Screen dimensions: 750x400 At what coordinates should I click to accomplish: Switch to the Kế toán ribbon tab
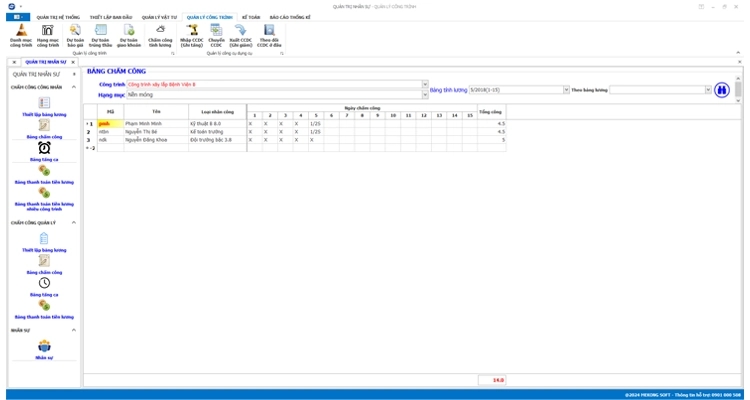coord(250,17)
